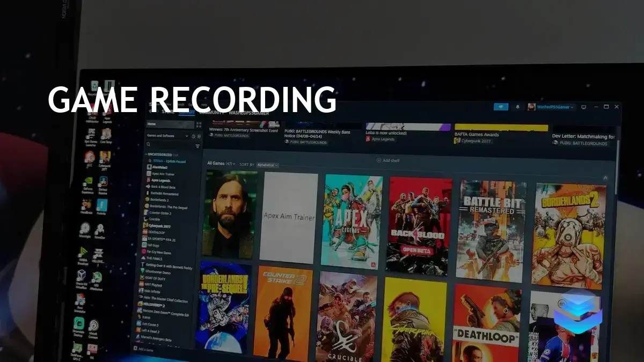This screenshot has height=362, width=644.
Task: Open Epic Games Launcher desktop icon
Action: (x=90, y=137)
